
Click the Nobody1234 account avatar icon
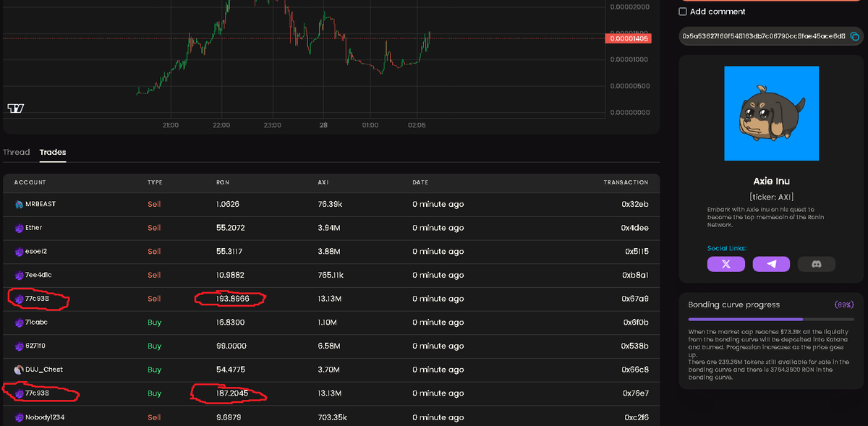point(19,417)
